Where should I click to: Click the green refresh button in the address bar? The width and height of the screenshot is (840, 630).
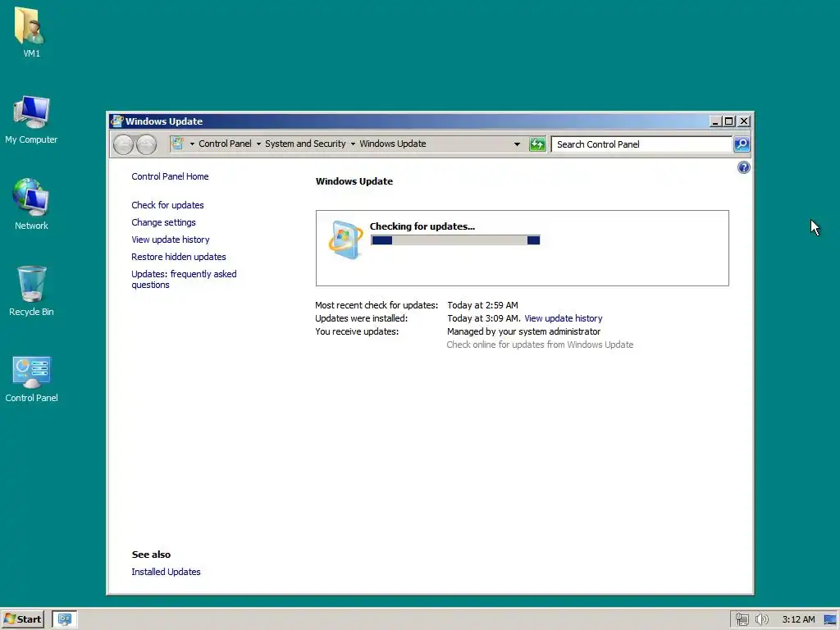[536, 144]
